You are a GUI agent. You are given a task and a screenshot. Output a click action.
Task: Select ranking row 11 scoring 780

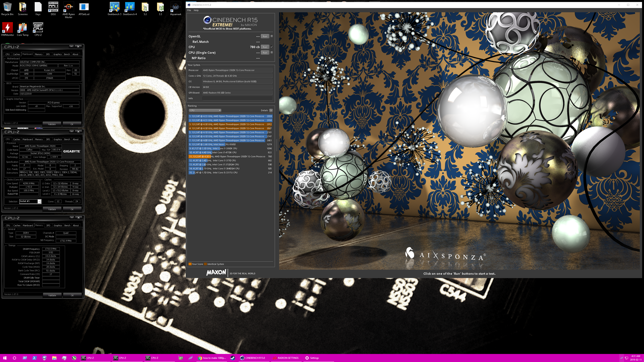[230, 157]
